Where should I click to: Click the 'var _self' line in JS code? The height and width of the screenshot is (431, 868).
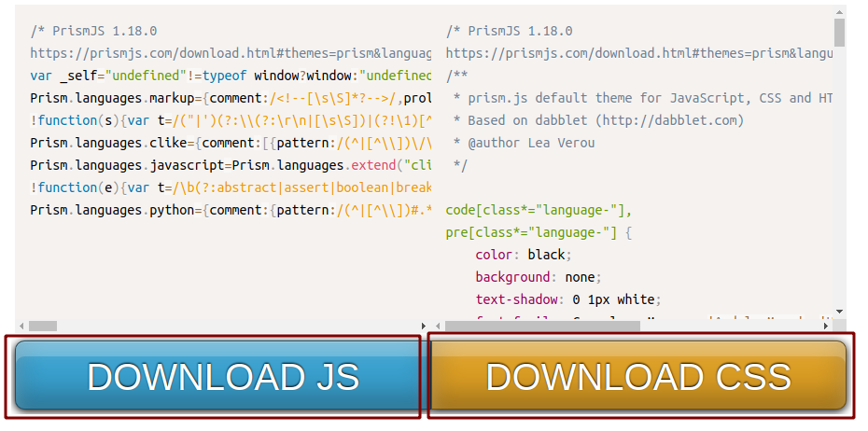231,76
